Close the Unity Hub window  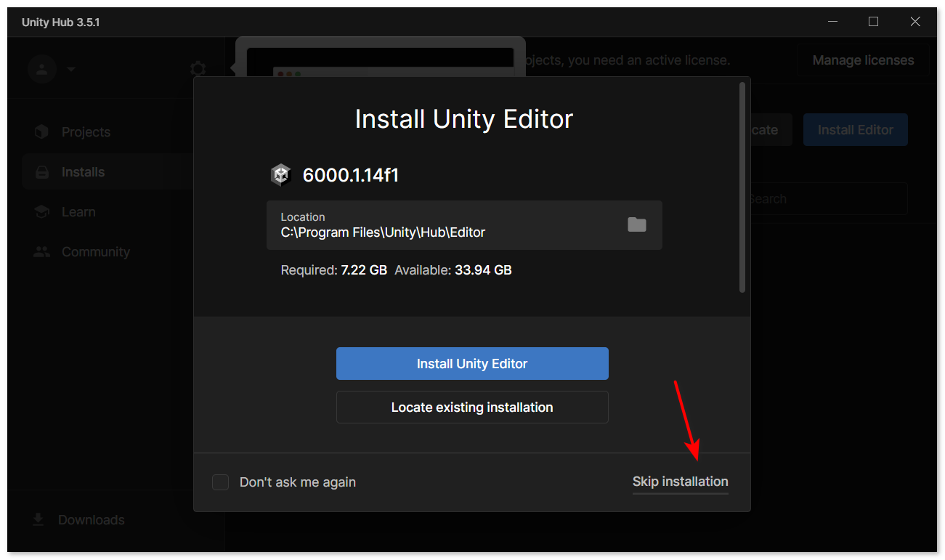[915, 22]
